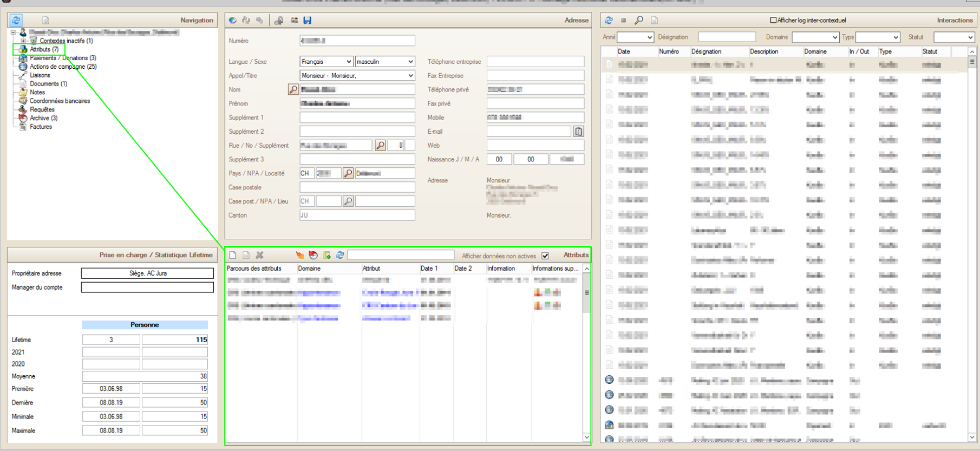The height and width of the screenshot is (451, 980).
Task: Click the lookup icon beside Case post. / NPA / Lieu
Action: [348, 201]
